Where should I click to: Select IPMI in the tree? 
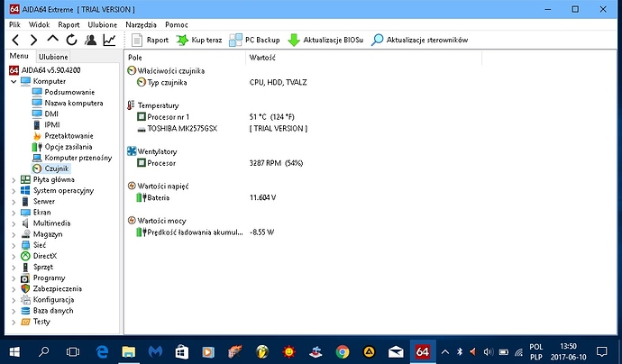(x=52, y=125)
